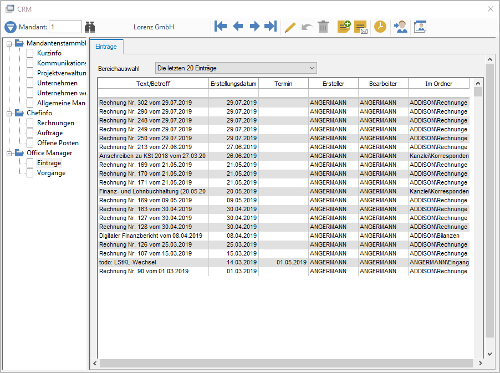500x373 pixels.
Task: Sort by Erstellungsdatum column header
Action: tap(233, 83)
